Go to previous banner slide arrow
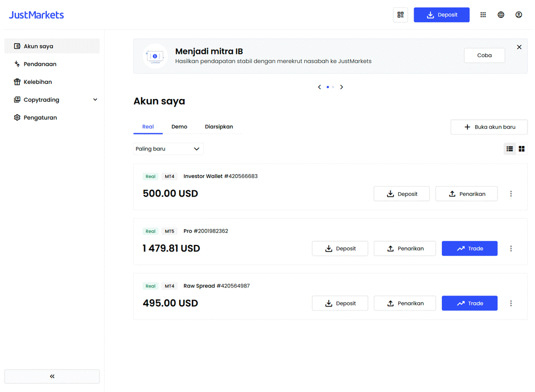535x392 pixels. click(319, 87)
